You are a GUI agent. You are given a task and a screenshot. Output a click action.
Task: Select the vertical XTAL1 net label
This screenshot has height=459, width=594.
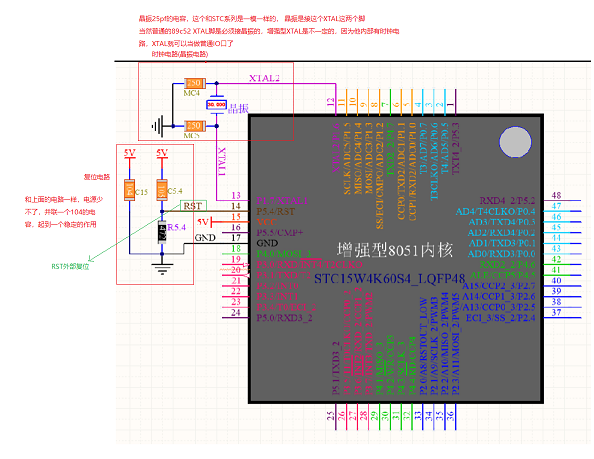pos(222,161)
